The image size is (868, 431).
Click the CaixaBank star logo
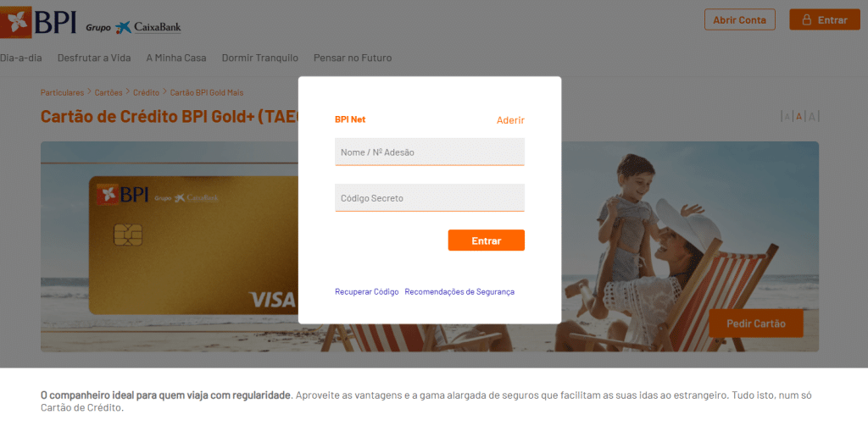(124, 28)
